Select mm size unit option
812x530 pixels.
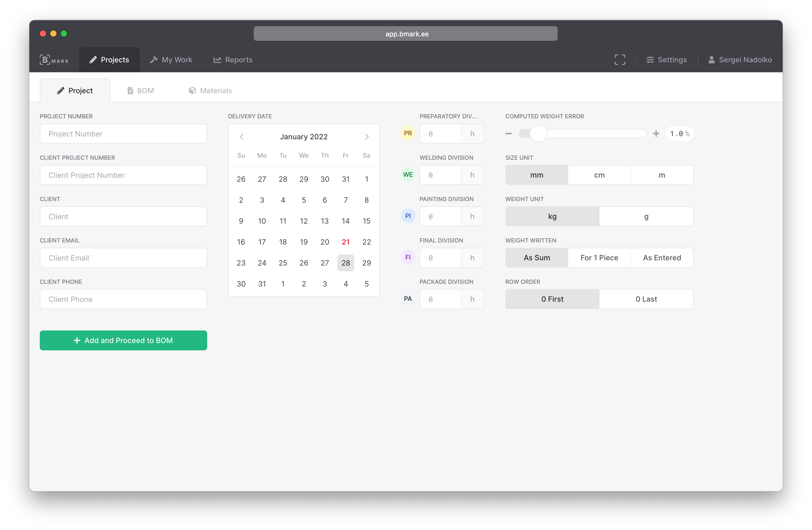click(x=536, y=175)
